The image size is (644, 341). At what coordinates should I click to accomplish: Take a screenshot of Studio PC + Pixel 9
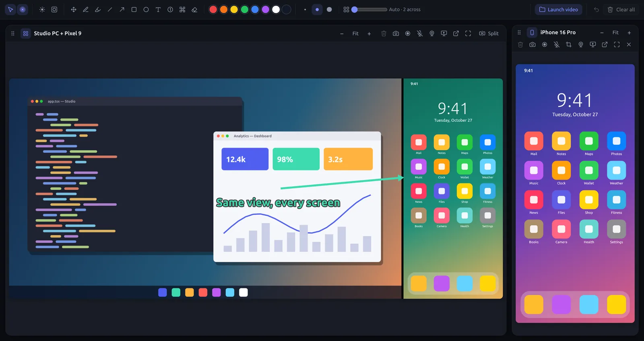tap(396, 33)
